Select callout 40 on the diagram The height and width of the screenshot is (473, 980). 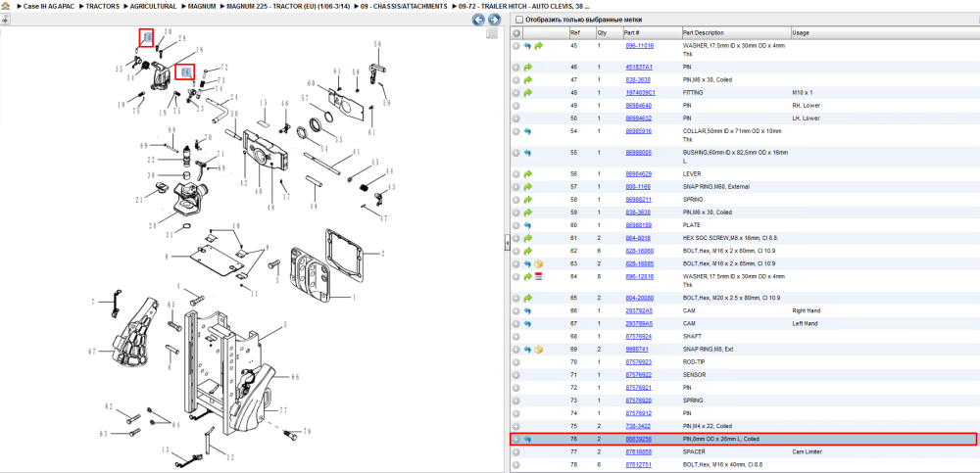[x=258, y=193]
